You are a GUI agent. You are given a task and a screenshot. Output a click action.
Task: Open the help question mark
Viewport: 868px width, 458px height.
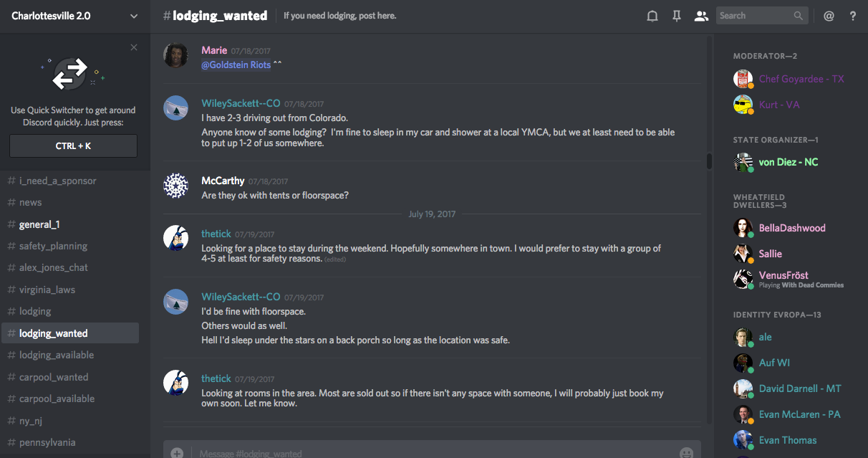(x=853, y=16)
